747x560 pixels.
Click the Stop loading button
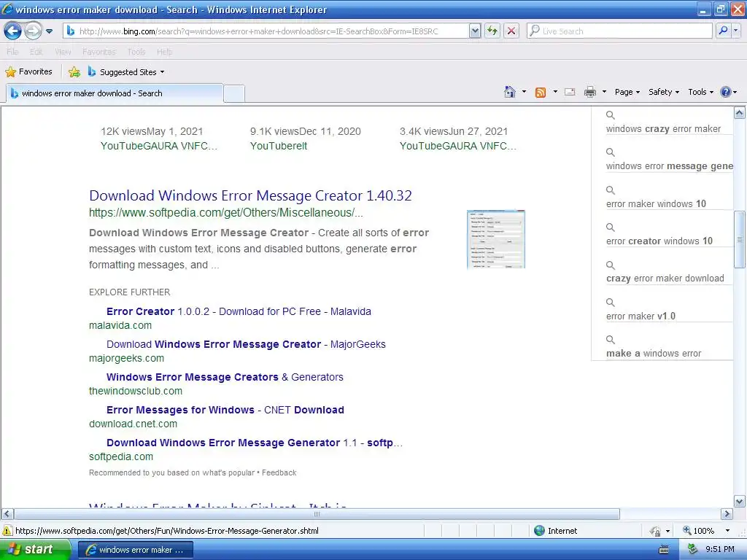pos(511,31)
